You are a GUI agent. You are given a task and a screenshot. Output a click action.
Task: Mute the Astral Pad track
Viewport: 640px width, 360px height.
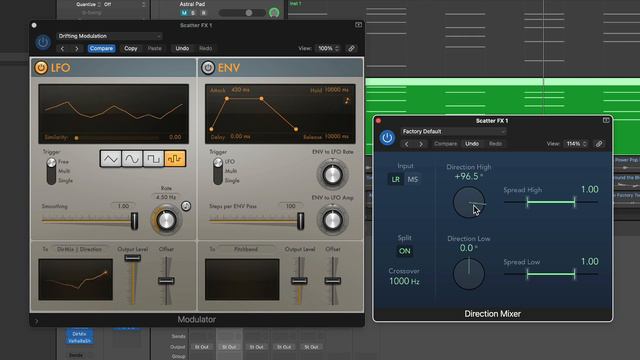pyautogui.click(x=184, y=13)
